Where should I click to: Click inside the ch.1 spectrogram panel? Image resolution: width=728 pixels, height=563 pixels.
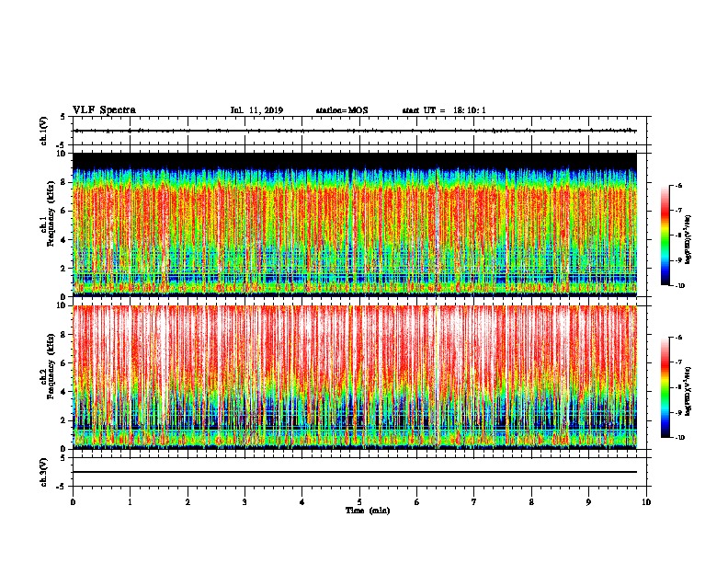(x=355, y=224)
